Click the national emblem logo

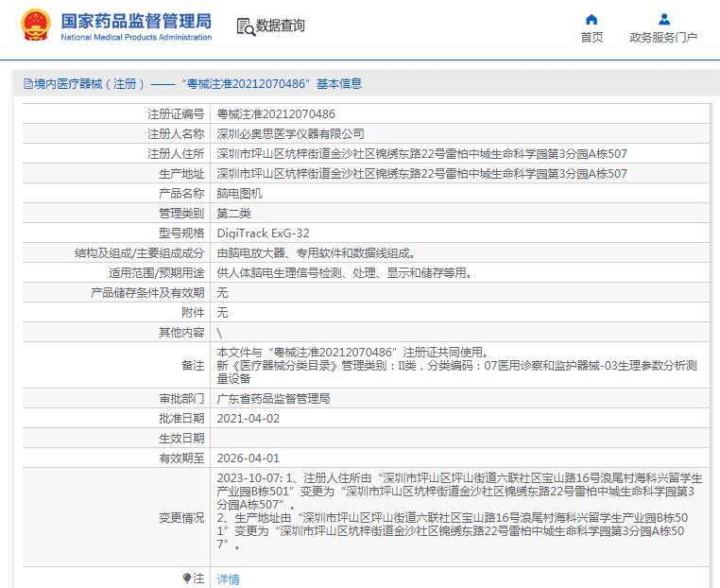click(36, 26)
